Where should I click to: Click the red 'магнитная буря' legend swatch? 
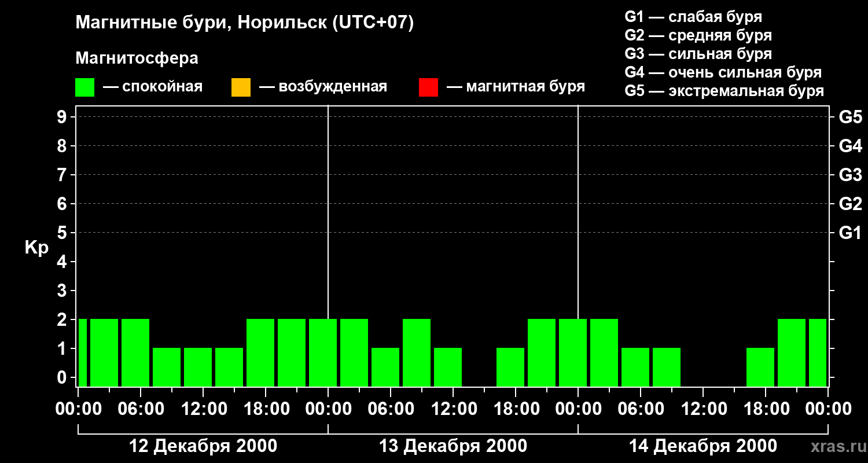[x=428, y=87]
